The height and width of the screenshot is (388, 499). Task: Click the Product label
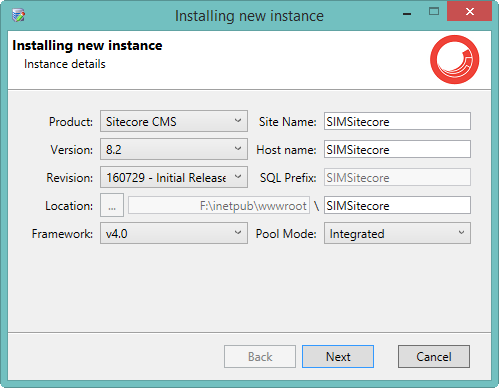coord(71,122)
